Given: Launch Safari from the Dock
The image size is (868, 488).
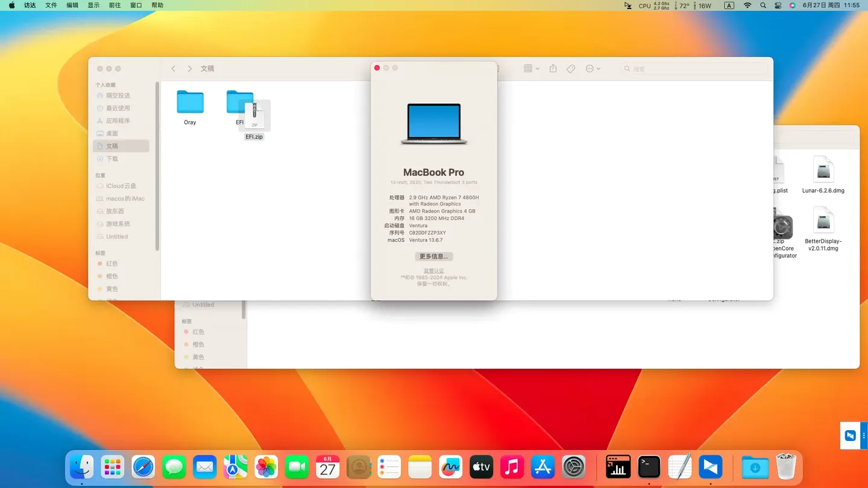Looking at the screenshot, I should (143, 467).
